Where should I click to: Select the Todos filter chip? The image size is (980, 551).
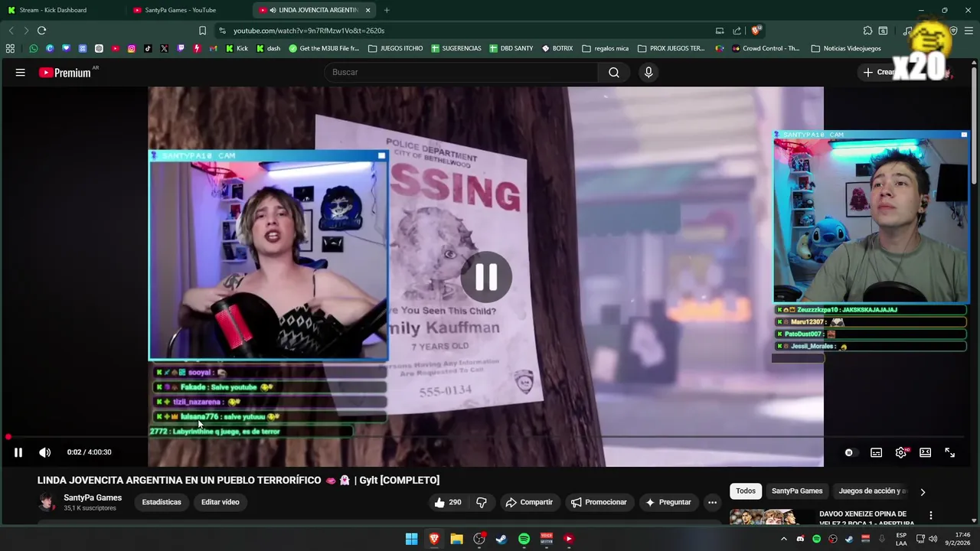746,491
